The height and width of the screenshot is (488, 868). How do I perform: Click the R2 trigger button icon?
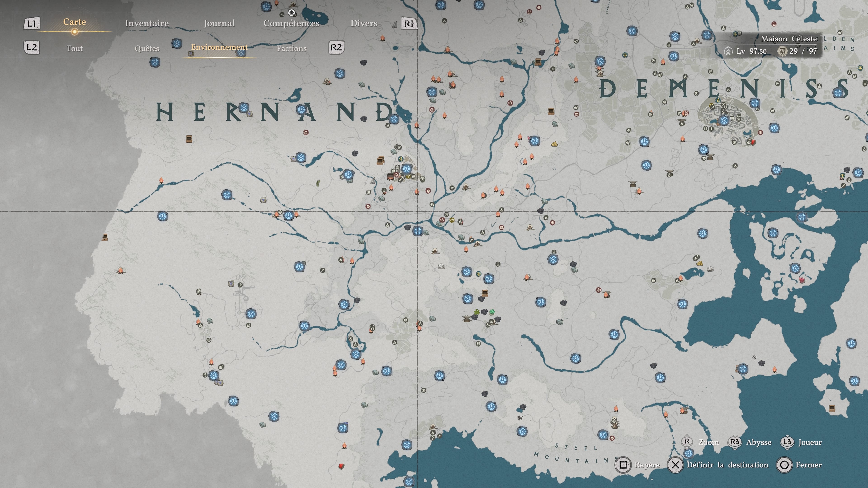tap(336, 47)
